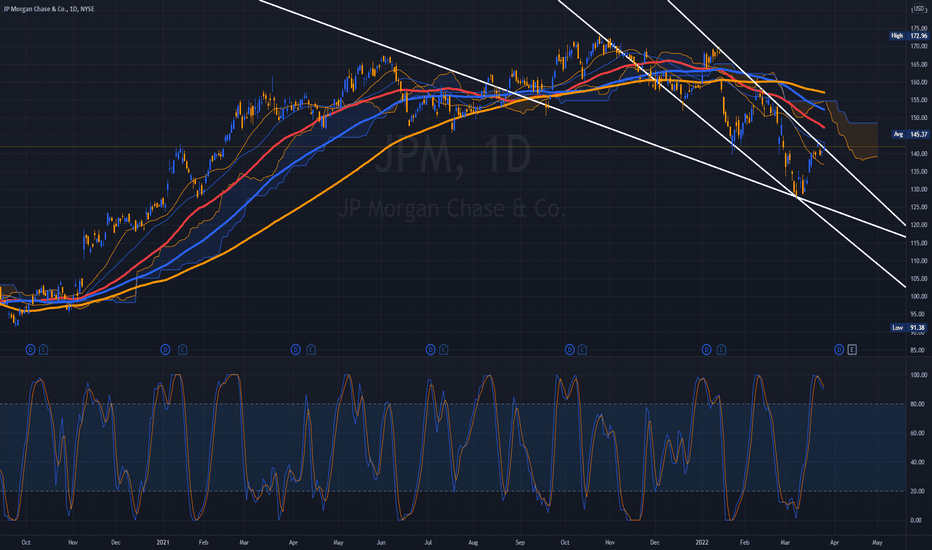Click the 85.00 price axis label
The height and width of the screenshot is (550, 932).
coord(919,350)
